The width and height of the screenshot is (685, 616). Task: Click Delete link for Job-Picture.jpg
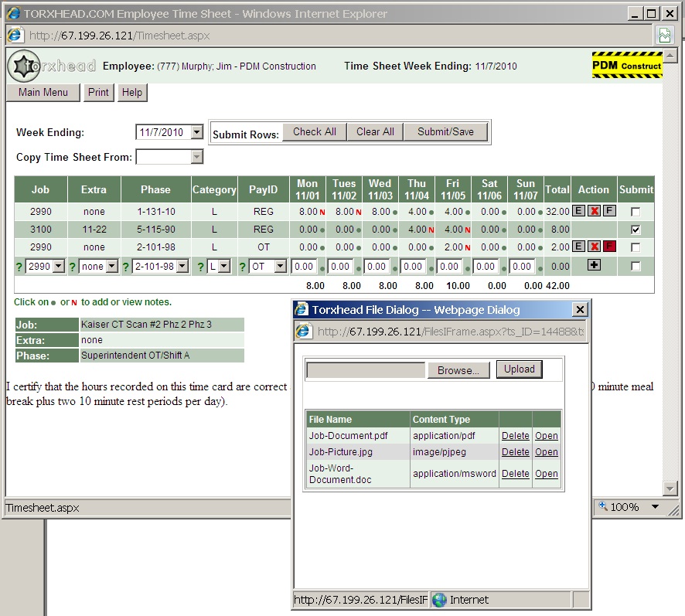pos(515,452)
